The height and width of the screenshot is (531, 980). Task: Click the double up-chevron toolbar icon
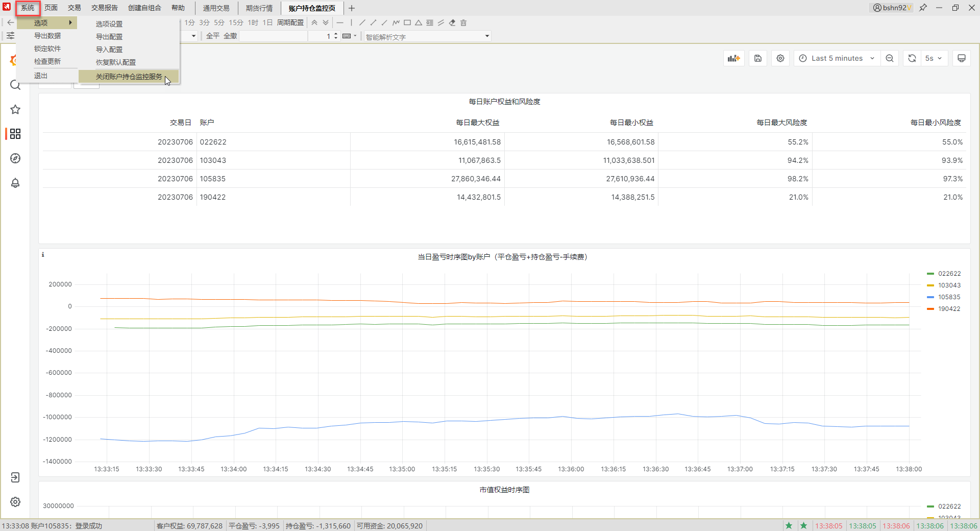(x=314, y=22)
